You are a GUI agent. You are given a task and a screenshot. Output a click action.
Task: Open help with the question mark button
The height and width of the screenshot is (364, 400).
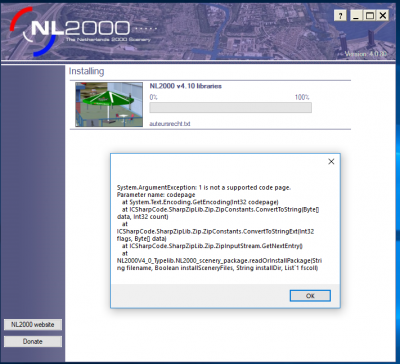(x=340, y=15)
